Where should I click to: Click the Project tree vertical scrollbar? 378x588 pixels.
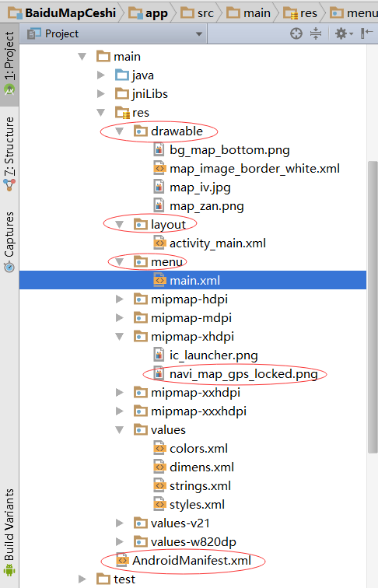click(373, 307)
